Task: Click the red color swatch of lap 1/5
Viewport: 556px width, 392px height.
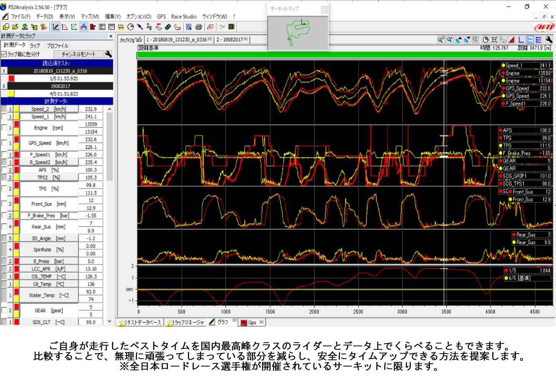Action: (x=11, y=78)
